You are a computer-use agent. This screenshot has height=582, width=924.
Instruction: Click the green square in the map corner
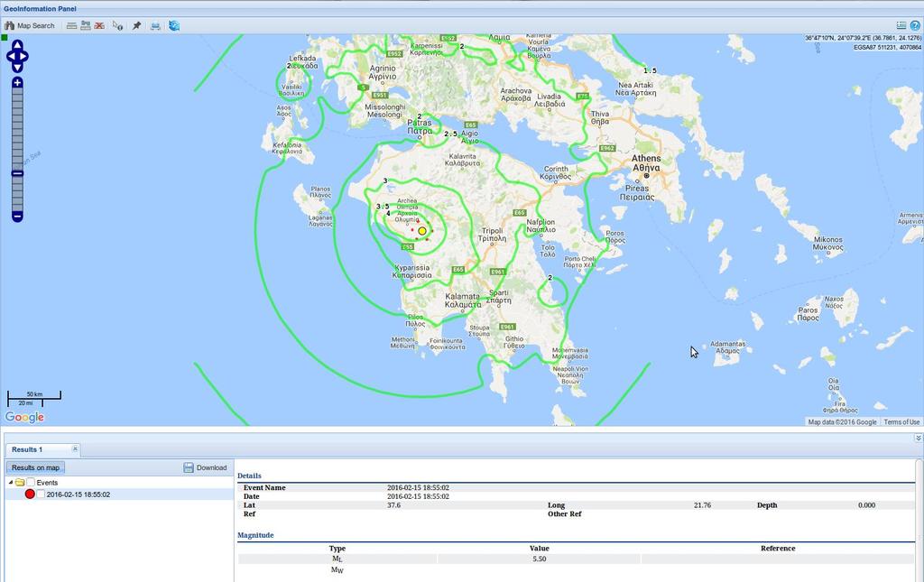pyautogui.click(x=5, y=38)
